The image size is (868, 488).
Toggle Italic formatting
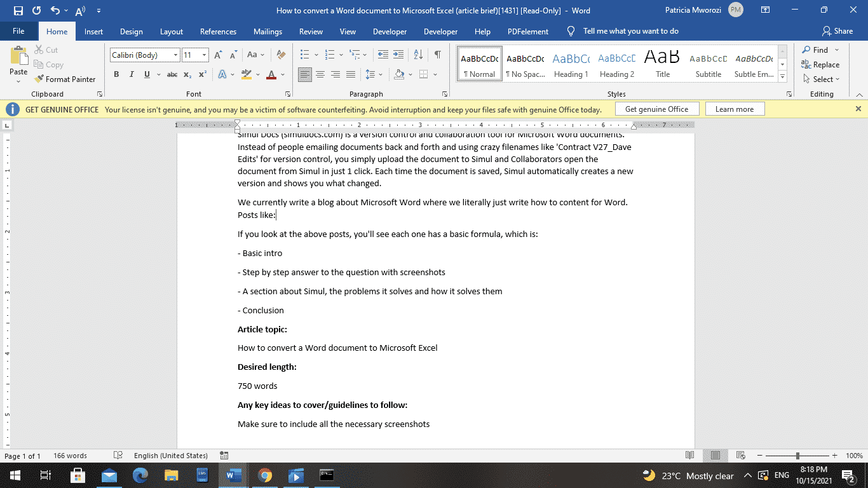(x=132, y=74)
